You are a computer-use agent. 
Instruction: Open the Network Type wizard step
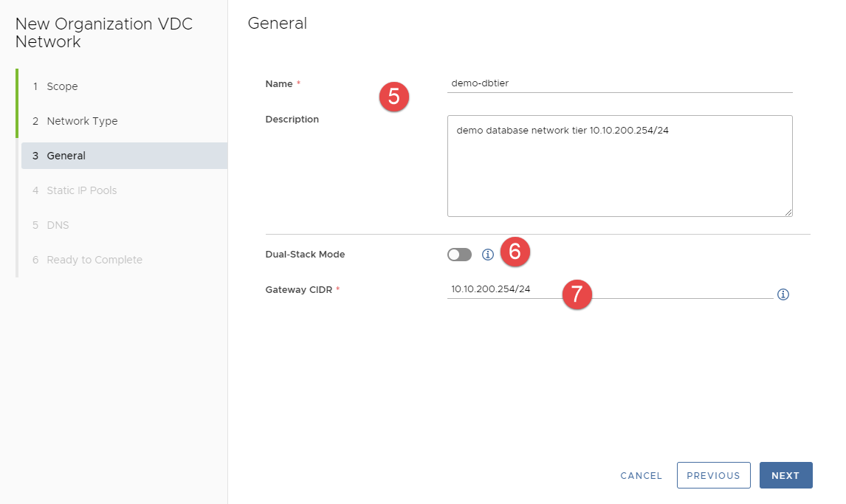[82, 121]
